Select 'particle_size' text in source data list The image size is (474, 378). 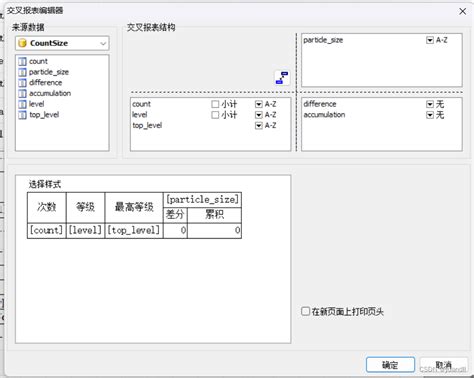point(49,72)
